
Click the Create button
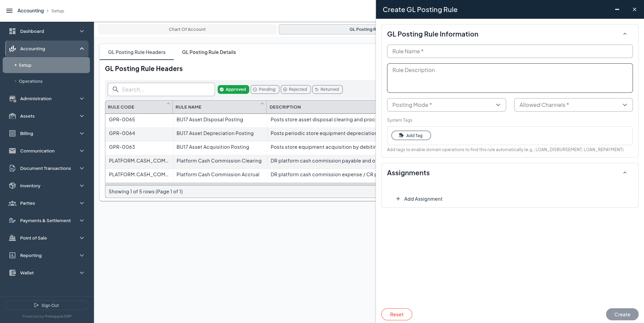[622, 314]
